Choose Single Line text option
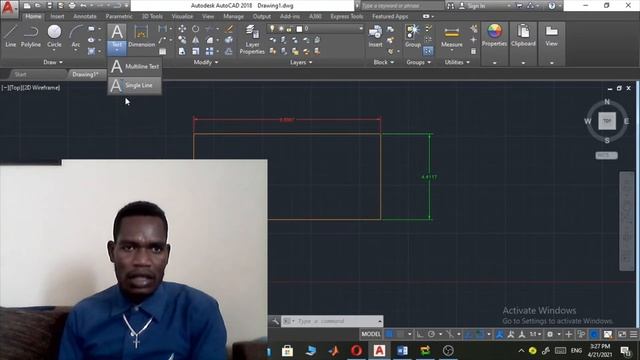Screen dimensions: 640x360 (135, 85)
